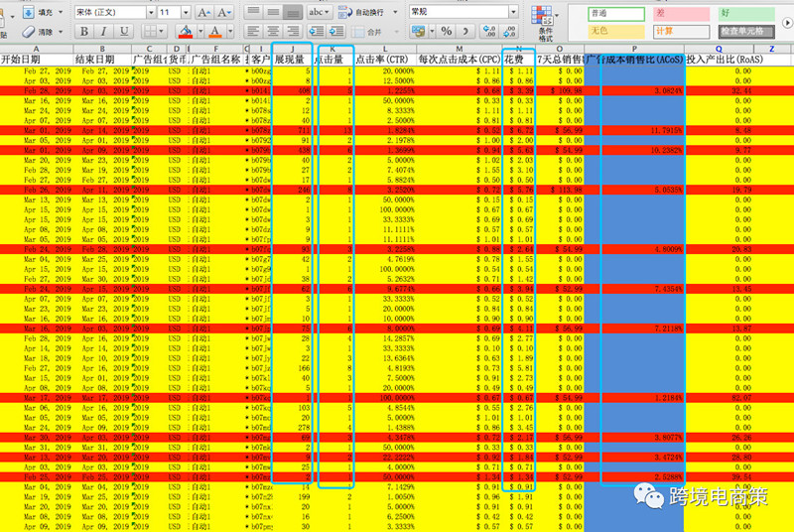Image resolution: width=794 pixels, height=532 pixels.
Task: Select column B header
Action: coord(102,49)
